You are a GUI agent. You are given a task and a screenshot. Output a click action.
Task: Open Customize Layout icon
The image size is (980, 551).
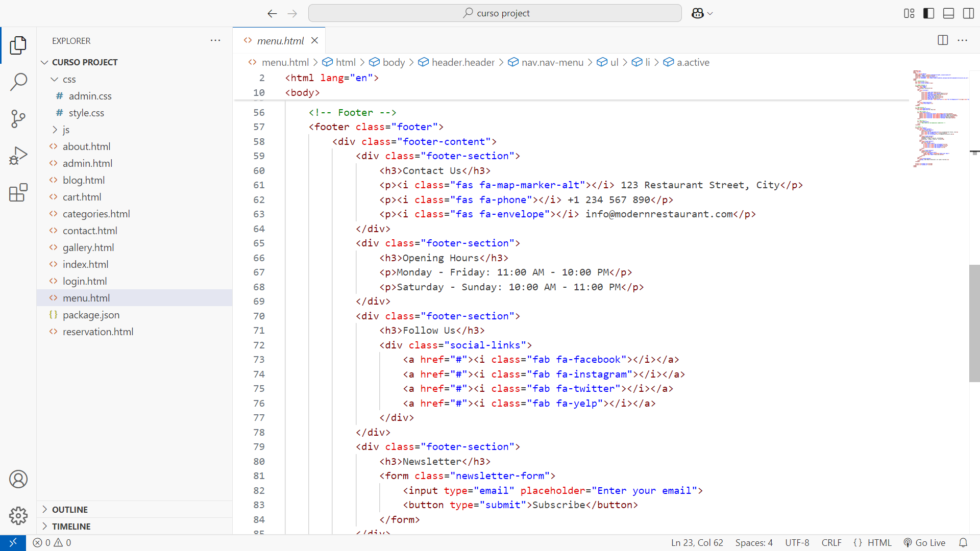[909, 13]
